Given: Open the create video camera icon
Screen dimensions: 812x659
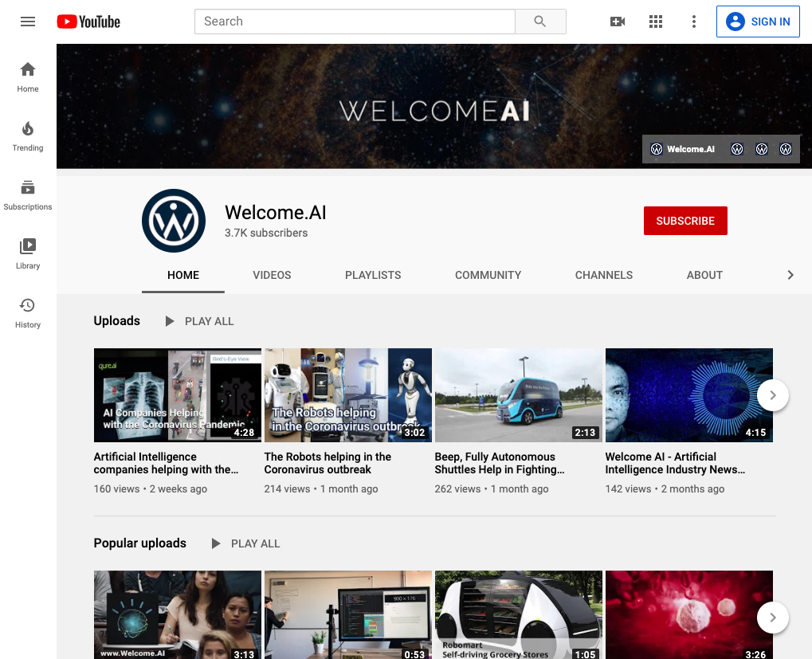Looking at the screenshot, I should pos(618,22).
